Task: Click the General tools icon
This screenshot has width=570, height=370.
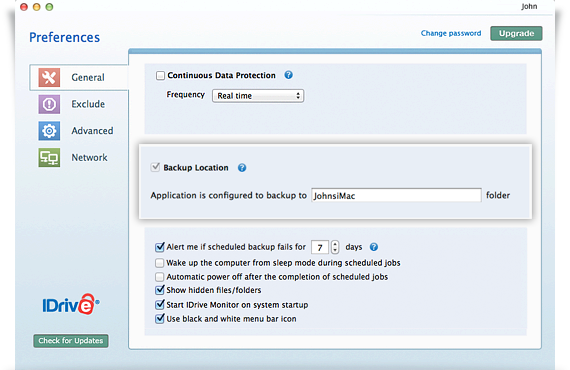Action: pyautogui.click(x=49, y=77)
